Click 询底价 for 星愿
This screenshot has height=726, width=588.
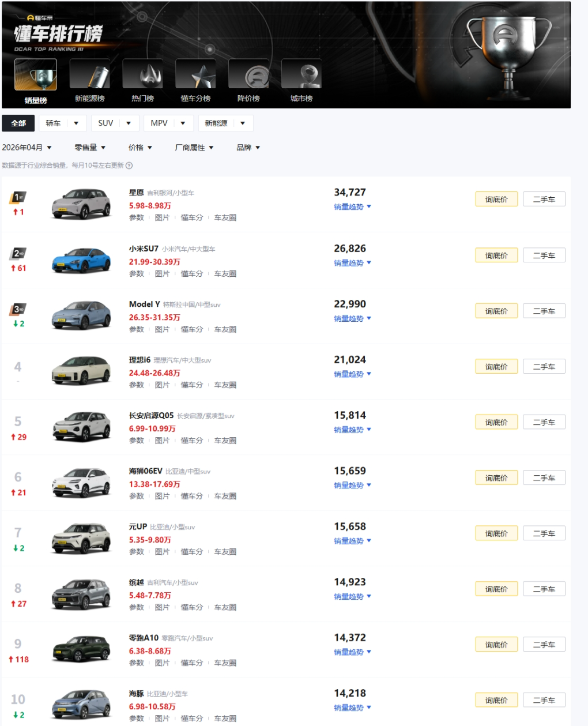[496, 200]
